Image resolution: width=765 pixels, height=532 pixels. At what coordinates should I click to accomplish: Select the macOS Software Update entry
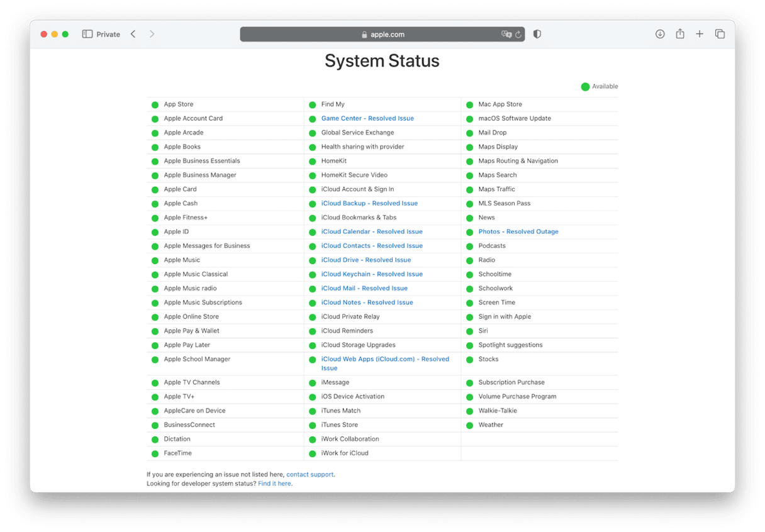pos(515,118)
